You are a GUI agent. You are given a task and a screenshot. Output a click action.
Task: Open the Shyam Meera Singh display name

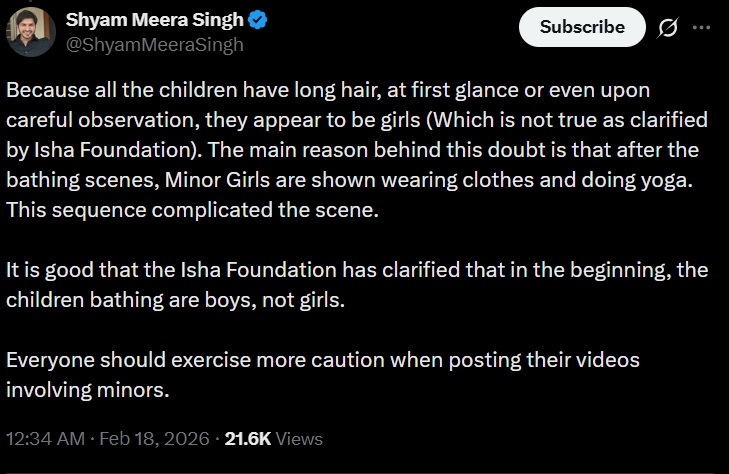click(159, 21)
